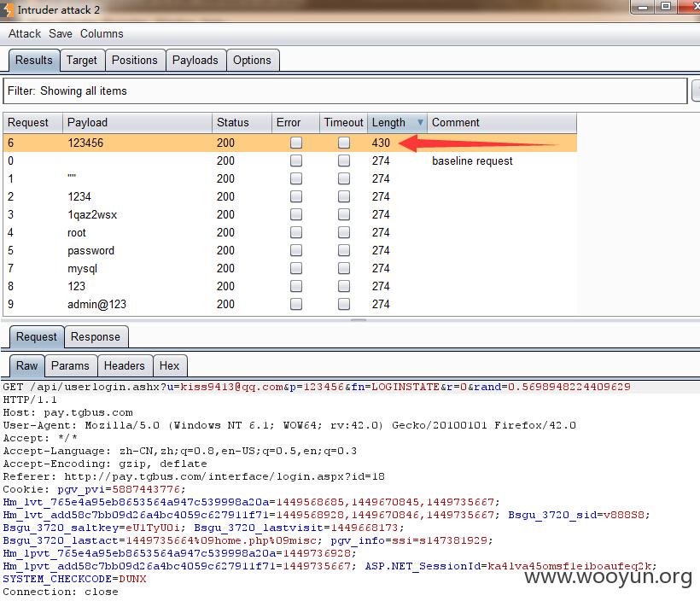The height and width of the screenshot is (601, 700).
Task: Switch to the Payloads tab
Action: point(195,61)
